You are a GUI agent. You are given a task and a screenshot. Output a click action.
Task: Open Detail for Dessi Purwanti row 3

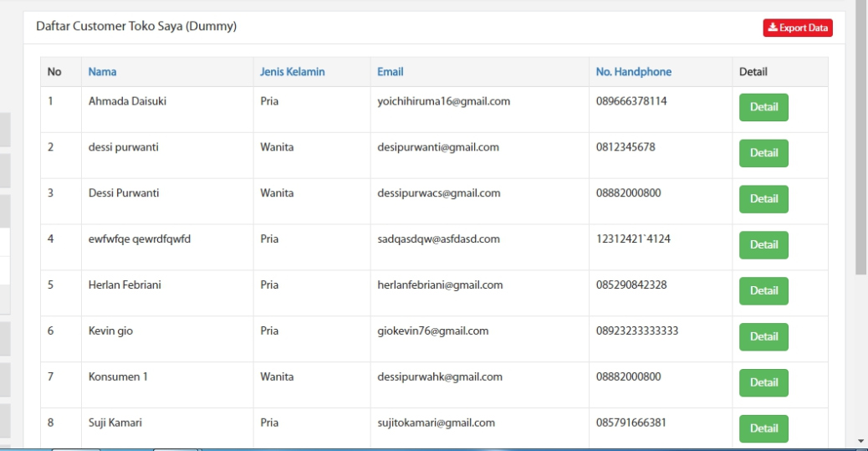pos(763,199)
